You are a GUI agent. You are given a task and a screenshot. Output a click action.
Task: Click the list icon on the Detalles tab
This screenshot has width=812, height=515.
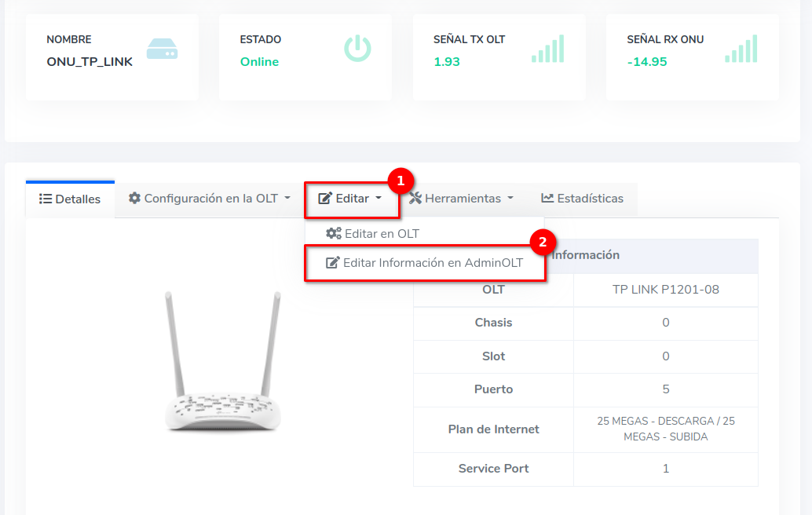(x=46, y=199)
